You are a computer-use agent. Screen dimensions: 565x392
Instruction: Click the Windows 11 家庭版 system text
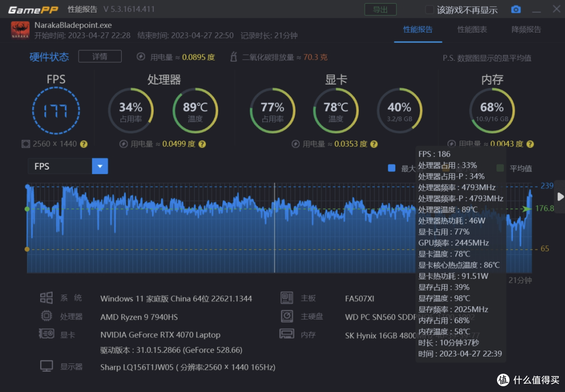pos(176,299)
